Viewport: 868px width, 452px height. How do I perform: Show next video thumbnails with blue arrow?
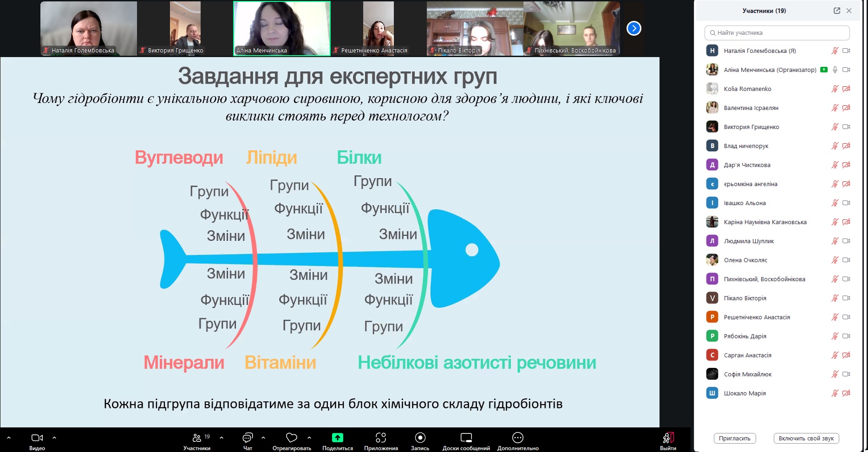pos(634,28)
